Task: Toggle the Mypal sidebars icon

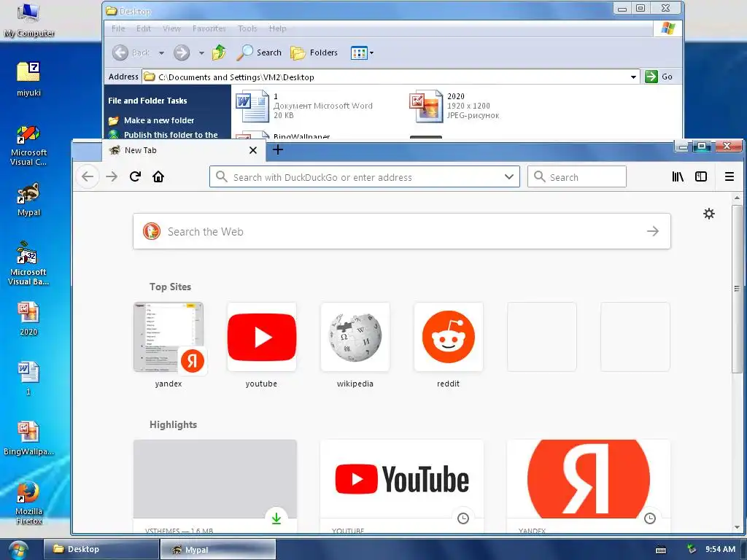Action: [x=701, y=176]
